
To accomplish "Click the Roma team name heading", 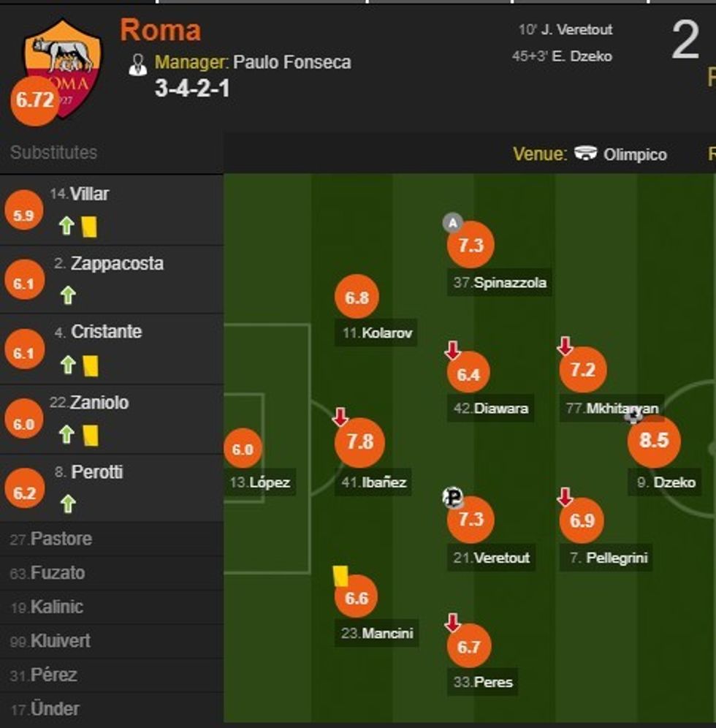I will tap(160, 30).
